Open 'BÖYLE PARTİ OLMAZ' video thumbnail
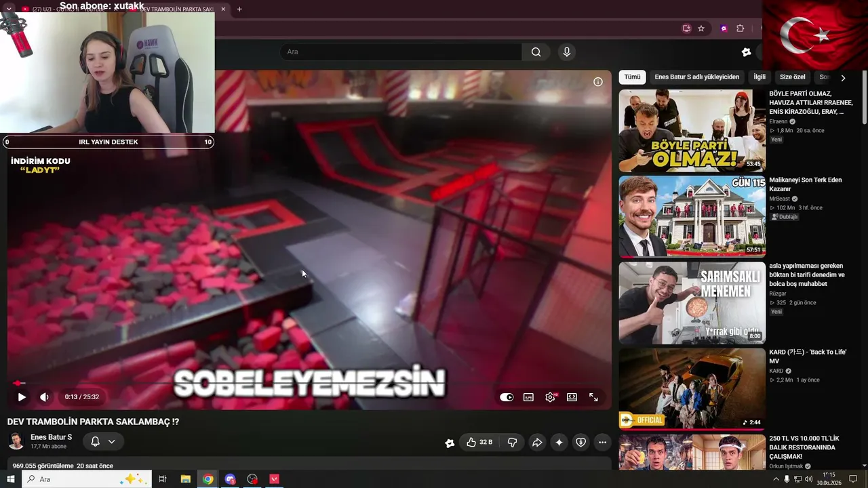 pyautogui.click(x=692, y=131)
